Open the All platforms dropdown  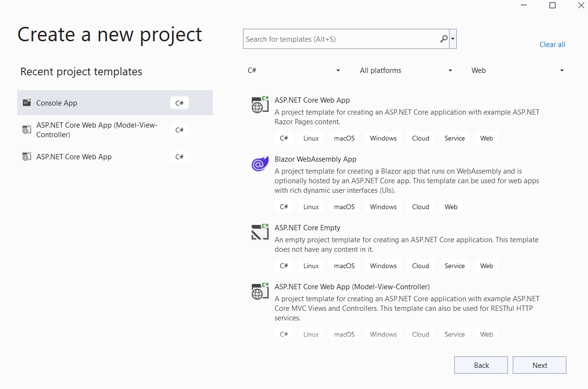[405, 70]
